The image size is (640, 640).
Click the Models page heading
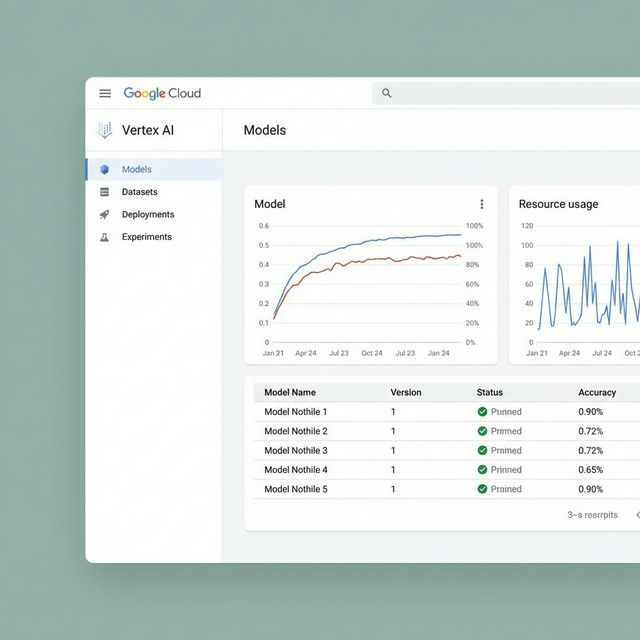(265, 130)
